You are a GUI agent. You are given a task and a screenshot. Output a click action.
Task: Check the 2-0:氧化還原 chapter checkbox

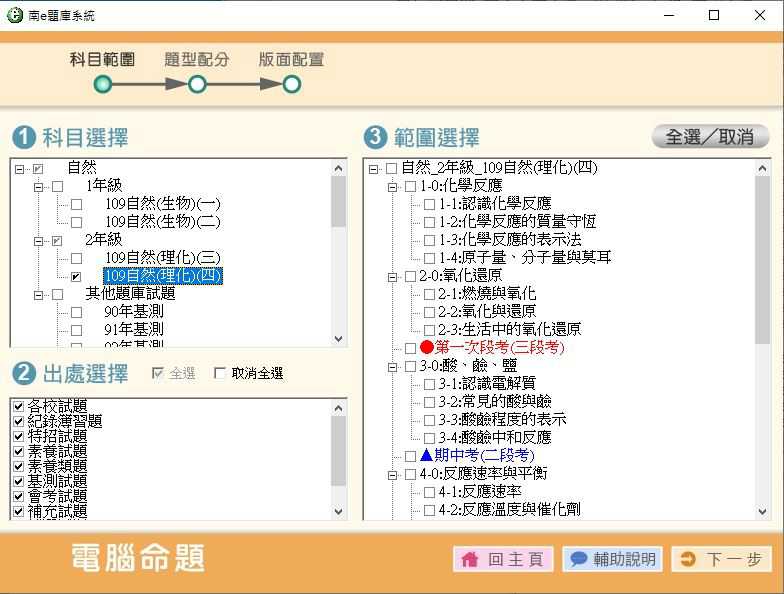click(x=410, y=276)
